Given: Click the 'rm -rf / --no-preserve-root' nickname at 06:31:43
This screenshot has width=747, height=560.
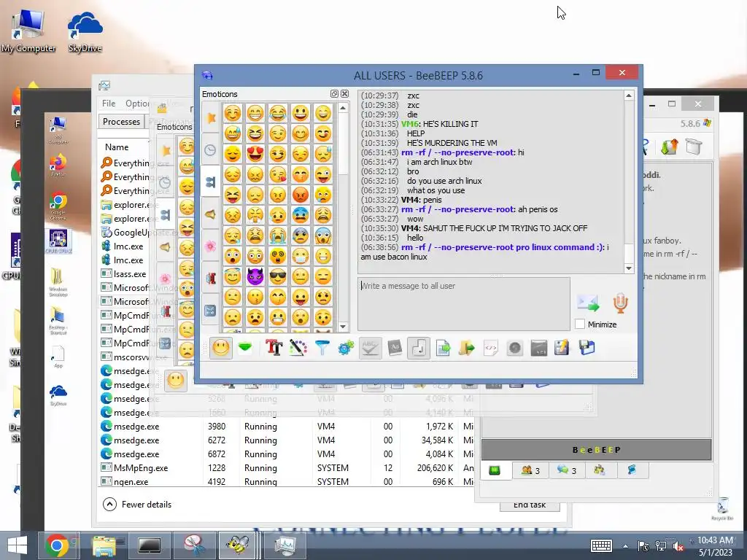Looking at the screenshot, I should click(x=458, y=152).
